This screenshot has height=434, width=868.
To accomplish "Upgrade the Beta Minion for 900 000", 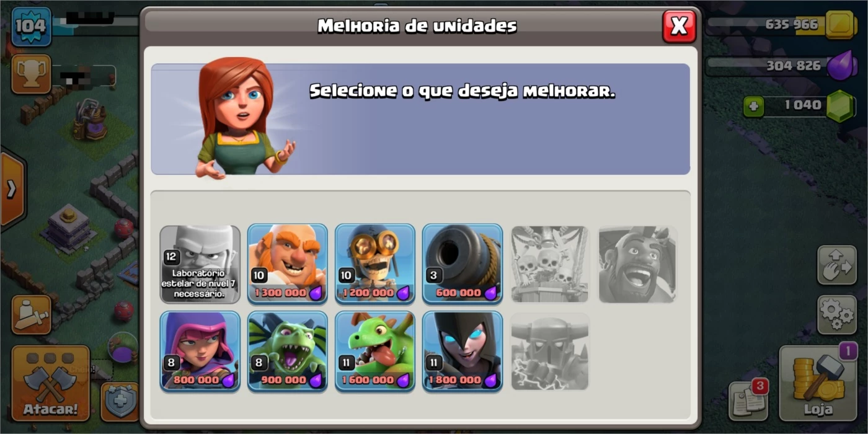I will (288, 351).
